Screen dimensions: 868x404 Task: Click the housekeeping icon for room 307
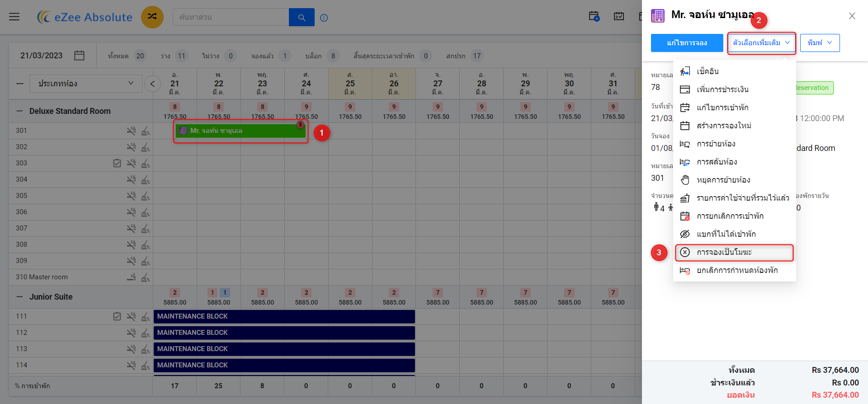click(x=146, y=228)
